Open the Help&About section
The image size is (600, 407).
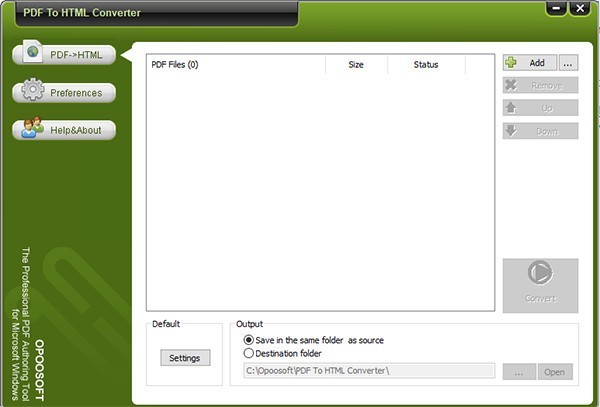64,130
